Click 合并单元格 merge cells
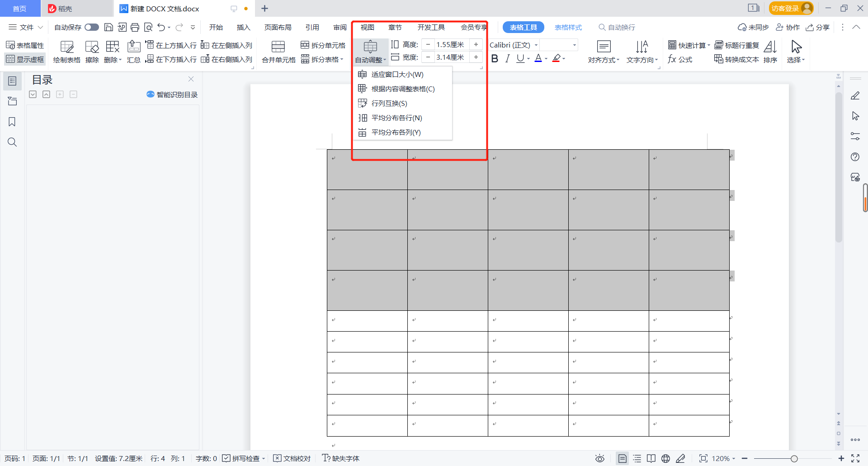 [278, 52]
